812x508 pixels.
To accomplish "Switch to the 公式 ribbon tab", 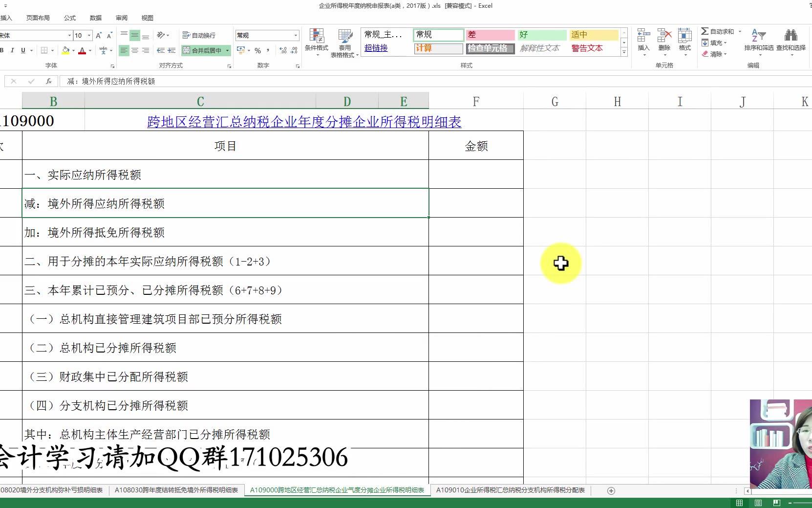I will coord(69,18).
